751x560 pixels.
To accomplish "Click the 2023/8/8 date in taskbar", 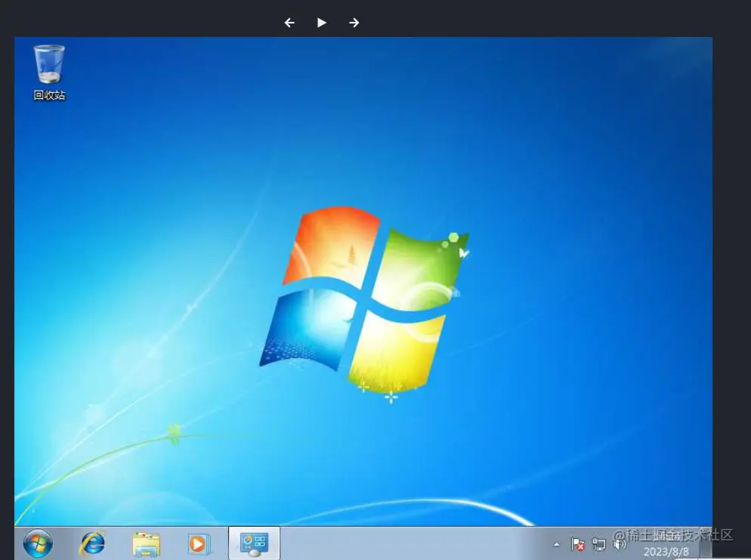I will [x=666, y=552].
